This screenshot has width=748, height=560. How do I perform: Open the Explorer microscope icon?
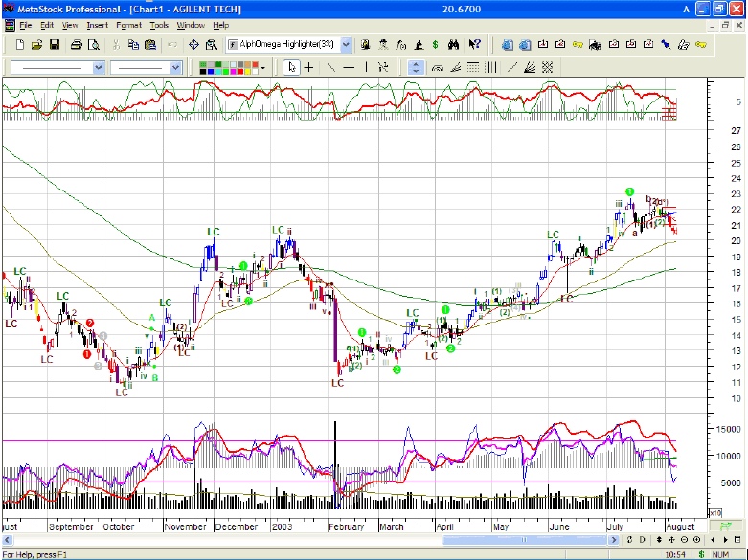click(x=419, y=45)
